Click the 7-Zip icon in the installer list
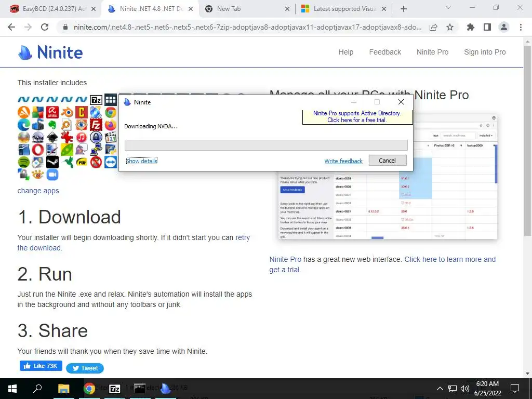Image resolution: width=532 pixels, height=399 pixels. tap(96, 100)
